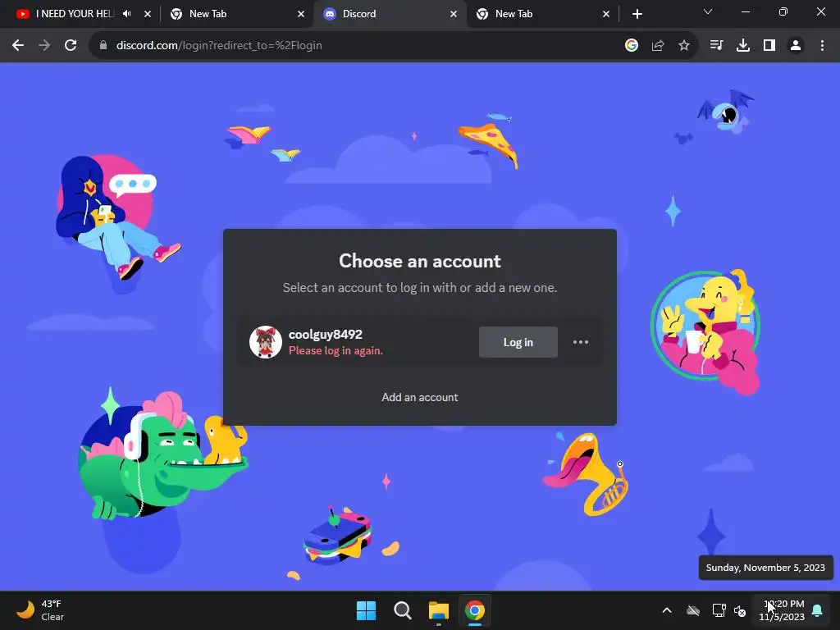Select the coolguy8492 avatar
Image resolution: width=840 pixels, height=630 pixels.
click(x=266, y=342)
